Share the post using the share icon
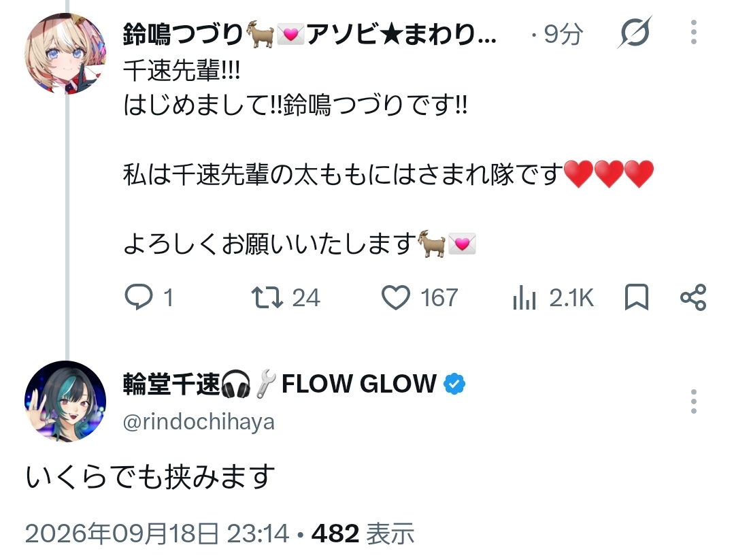Viewport: 734px width, 560px height. (693, 297)
